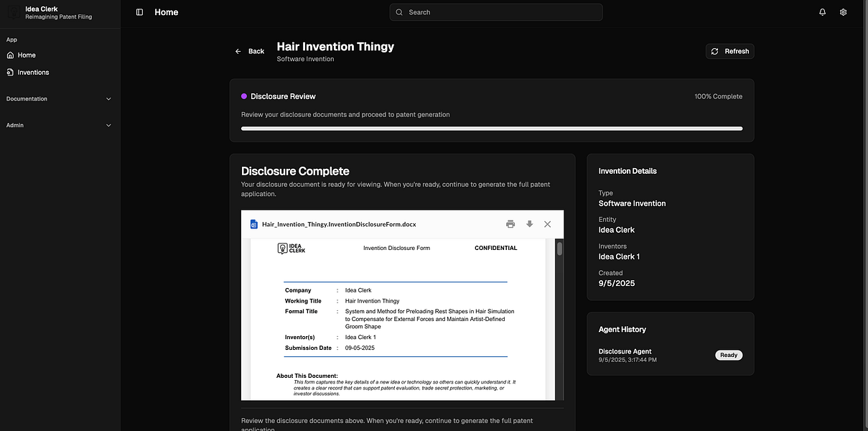Click the docx file type icon
The width and height of the screenshot is (868, 431).
(253, 224)
